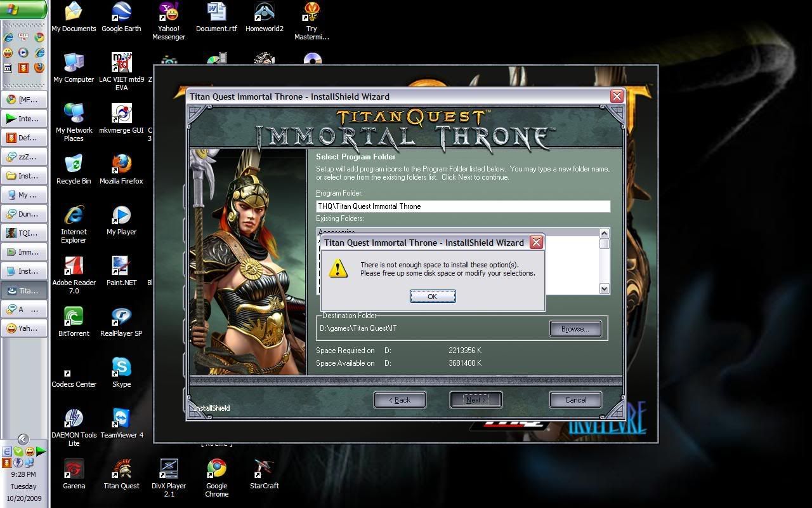Click the Next button in the wizard
The width and height of the screenshot is (812, 508).
(476, 399)
